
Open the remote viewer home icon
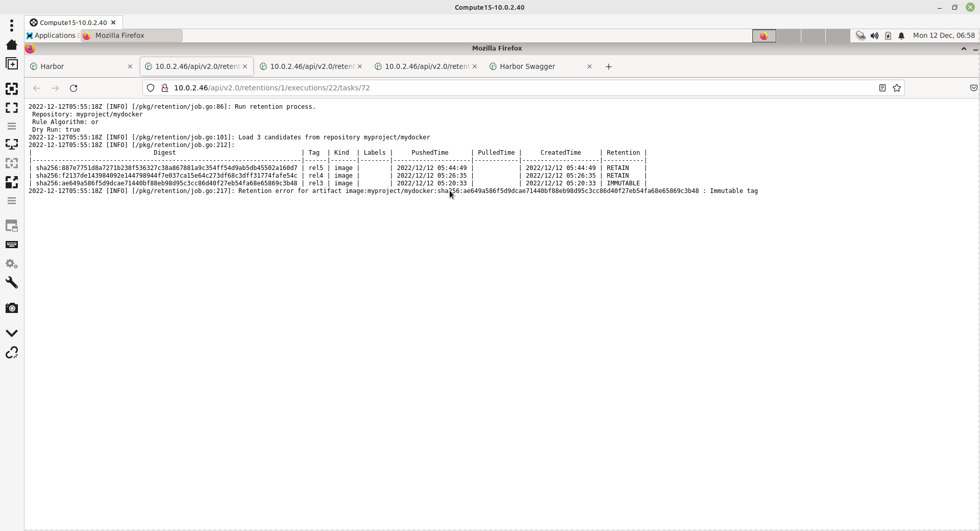12,45
